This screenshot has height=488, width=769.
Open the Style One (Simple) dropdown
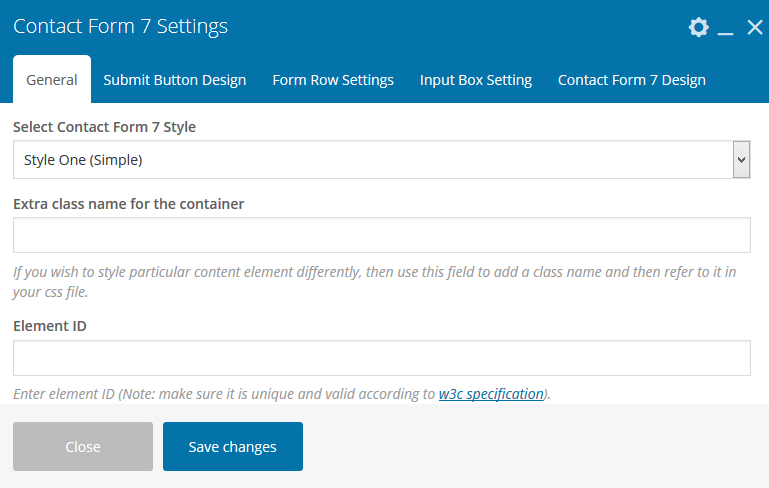[370, 159]
